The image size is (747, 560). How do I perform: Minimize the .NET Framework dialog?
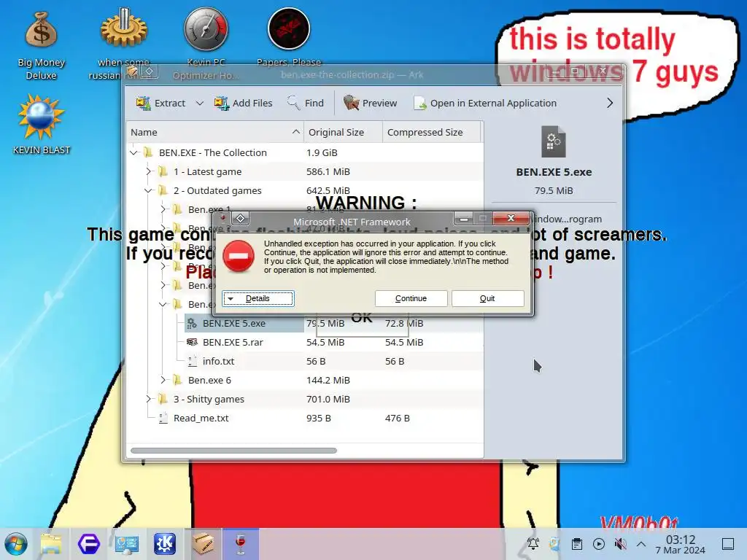(x=463, y=219)
